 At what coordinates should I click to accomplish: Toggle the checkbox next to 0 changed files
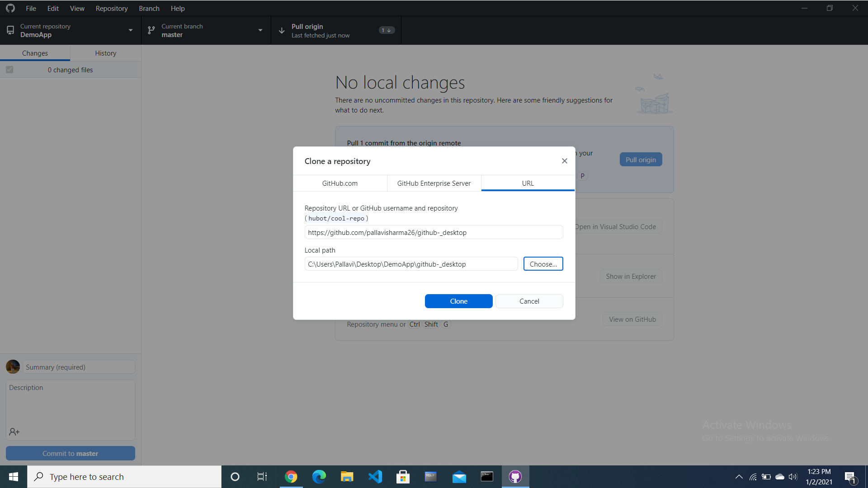(9, 70)
